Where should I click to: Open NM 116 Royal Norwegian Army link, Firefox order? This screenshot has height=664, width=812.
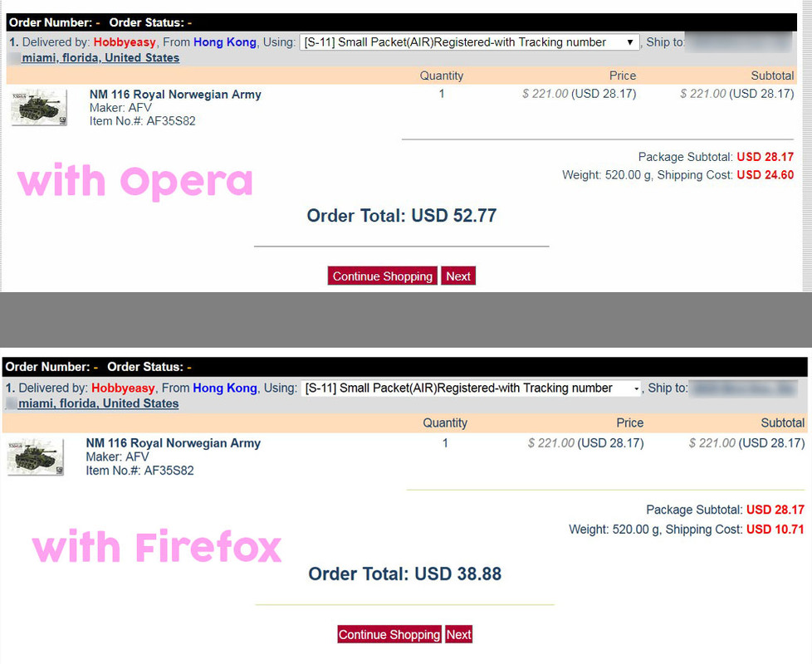pos(173,443)
